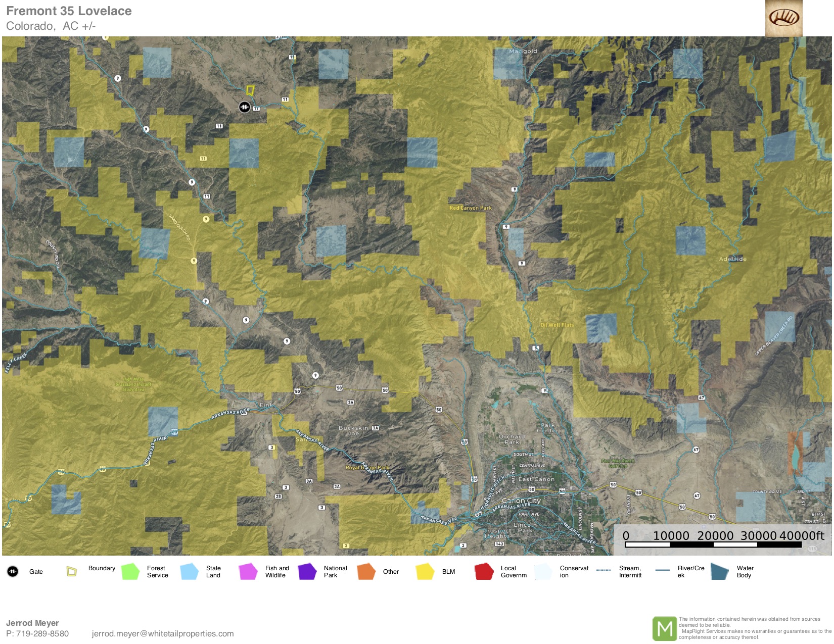Click the Stream, Intermittent dashed line symbol

click(x=604, y=570)
